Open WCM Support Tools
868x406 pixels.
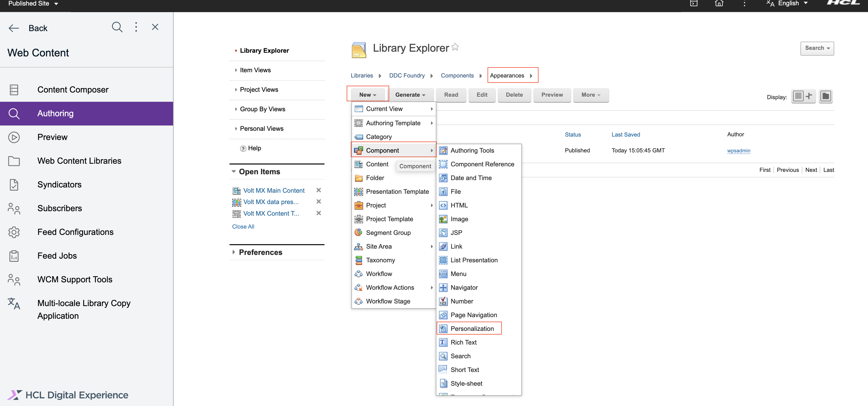click(74, 279)
